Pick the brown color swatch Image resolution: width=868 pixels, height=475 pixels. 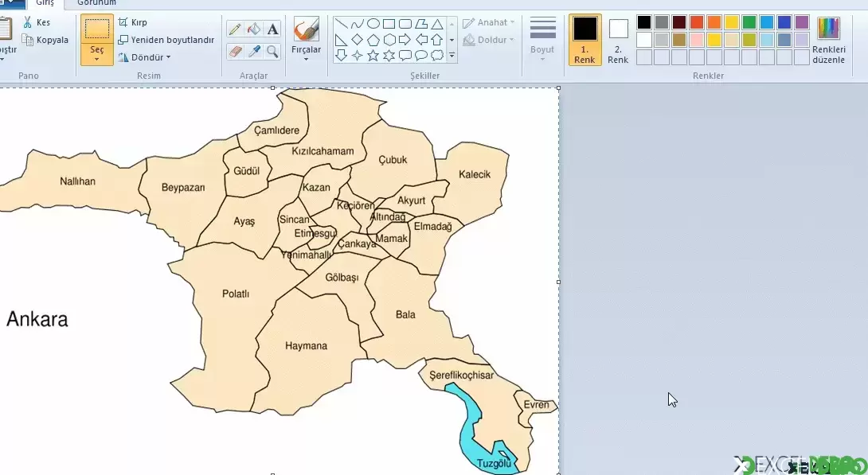click(679, 40)
